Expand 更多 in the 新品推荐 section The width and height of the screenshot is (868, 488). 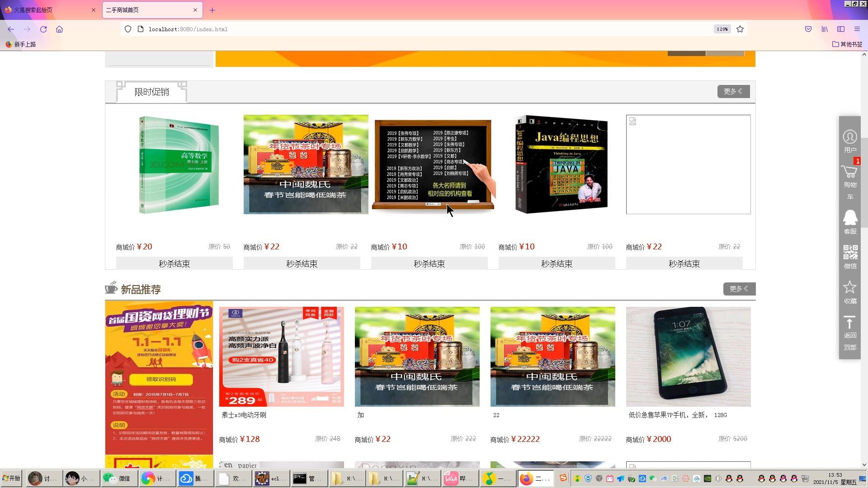pos(739,289)
